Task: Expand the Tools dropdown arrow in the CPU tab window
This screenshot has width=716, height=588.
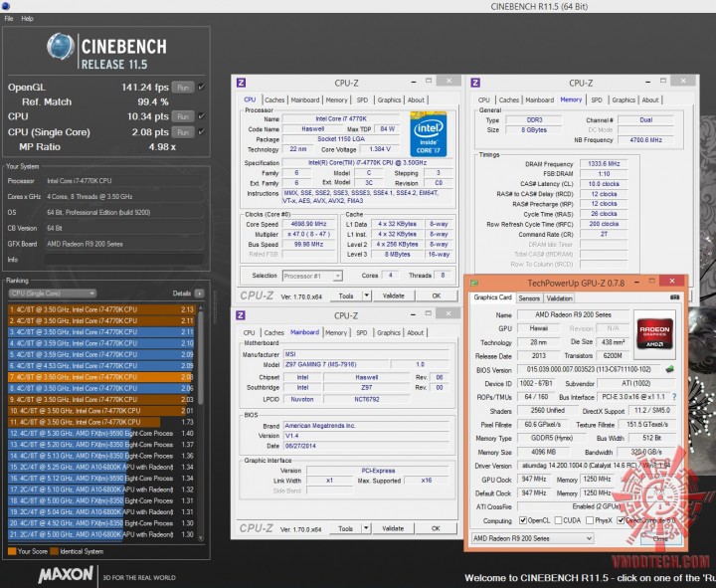Action: pos(366,296)
